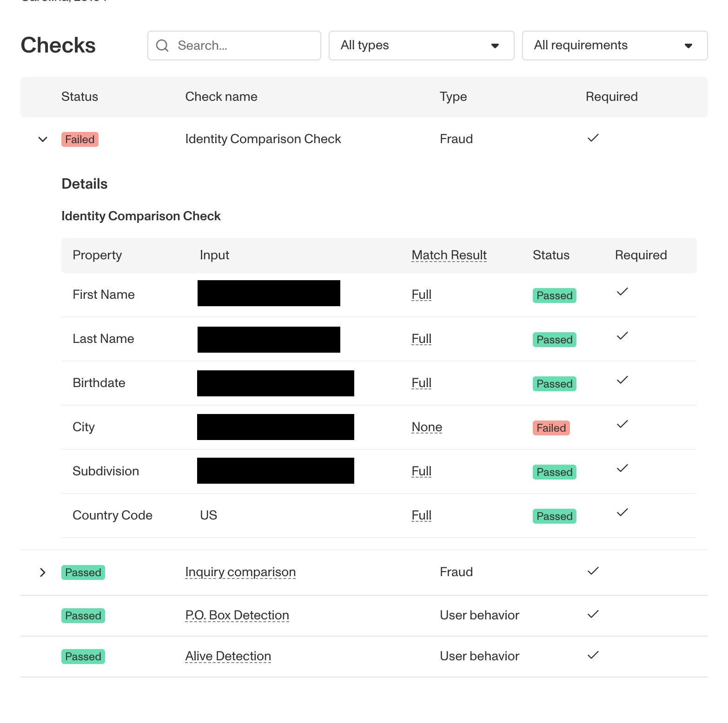The height and width of the screenshot is (723, 728).
Task: Click the Failed badge on Identity Comparison Check
Action: [x=80, y=139]
